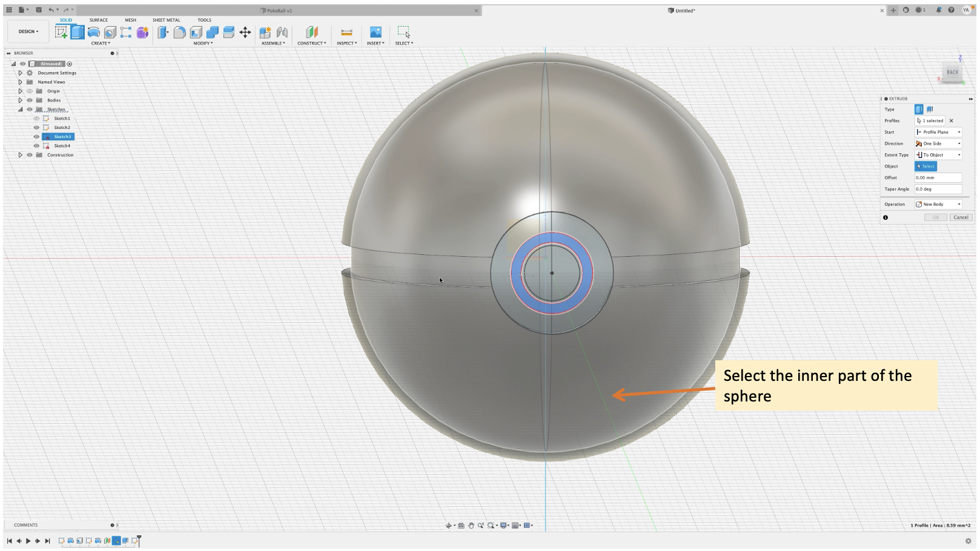Open the Extent Type dropdown

(x=938, y=155)
